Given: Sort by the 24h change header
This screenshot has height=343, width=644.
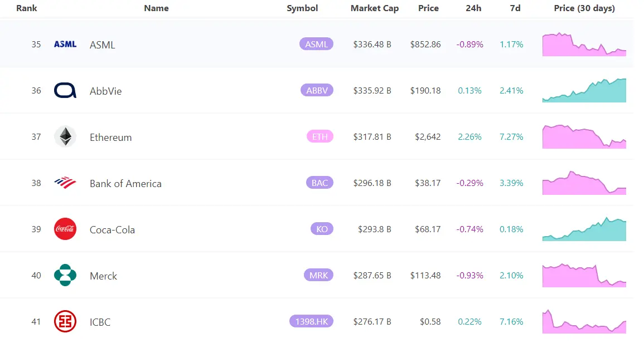Looking at the screenshot, I should pos(473,8).
